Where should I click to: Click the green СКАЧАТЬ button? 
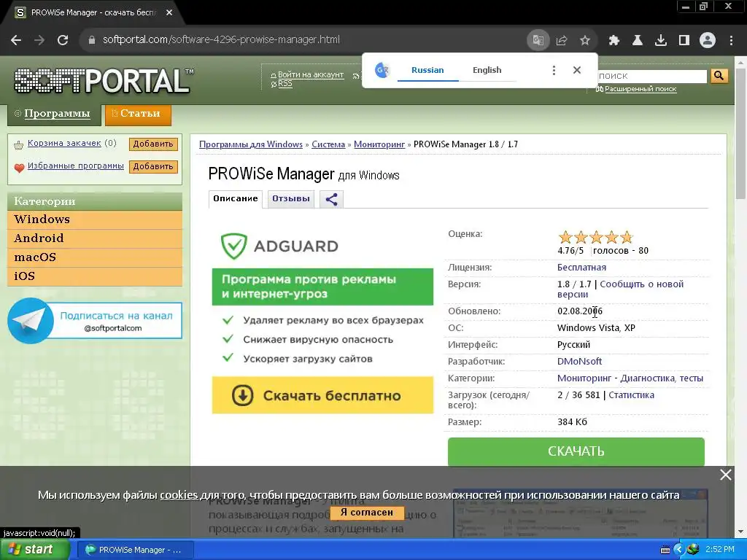576,451
